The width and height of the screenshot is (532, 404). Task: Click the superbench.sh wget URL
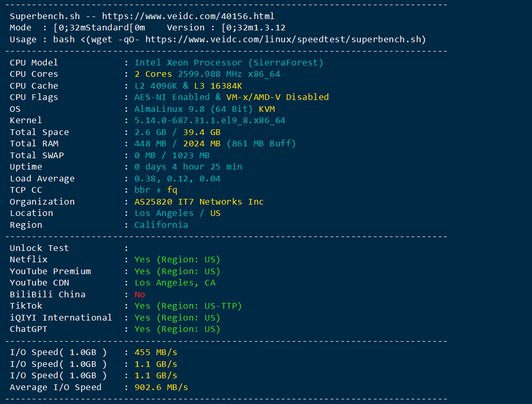click(x=283, y=39)
